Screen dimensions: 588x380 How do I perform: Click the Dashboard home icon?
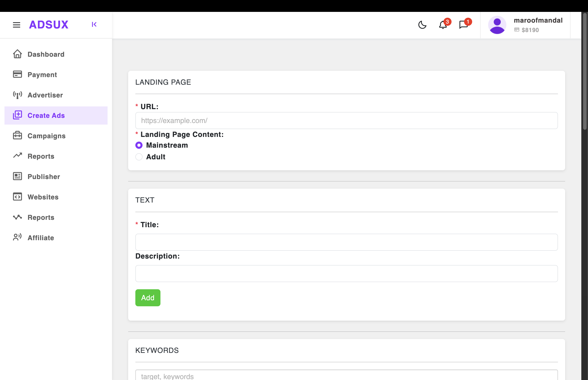(17, 54)
